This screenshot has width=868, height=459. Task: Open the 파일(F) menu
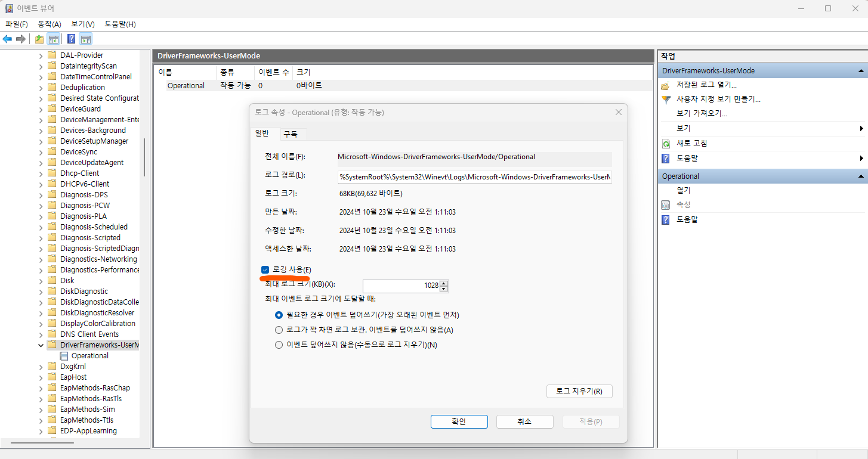(x=17, y=24)
